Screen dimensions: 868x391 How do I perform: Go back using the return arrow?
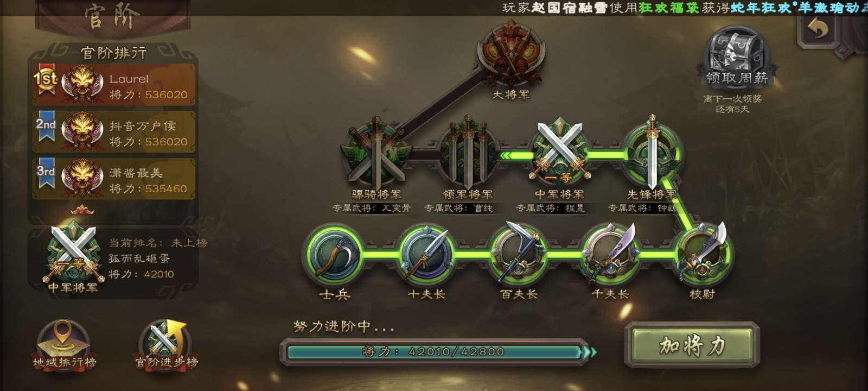click(x=819, y=28)
